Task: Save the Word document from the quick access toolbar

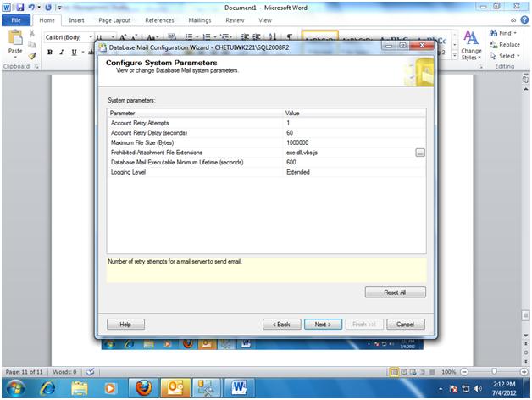Action: pyautogui.click(x=20, y=7)
